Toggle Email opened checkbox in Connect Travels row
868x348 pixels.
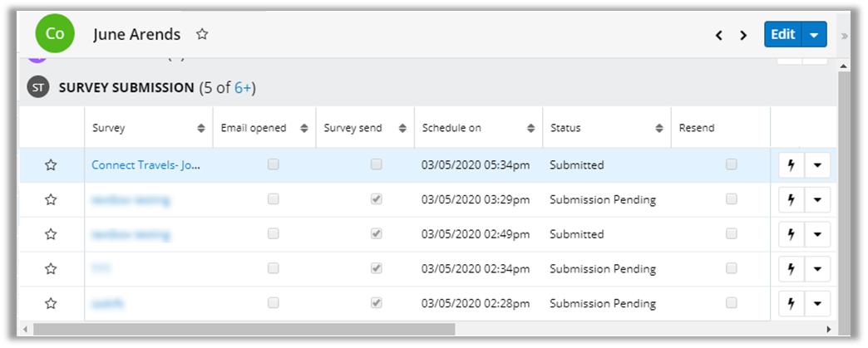coord(273,165)
